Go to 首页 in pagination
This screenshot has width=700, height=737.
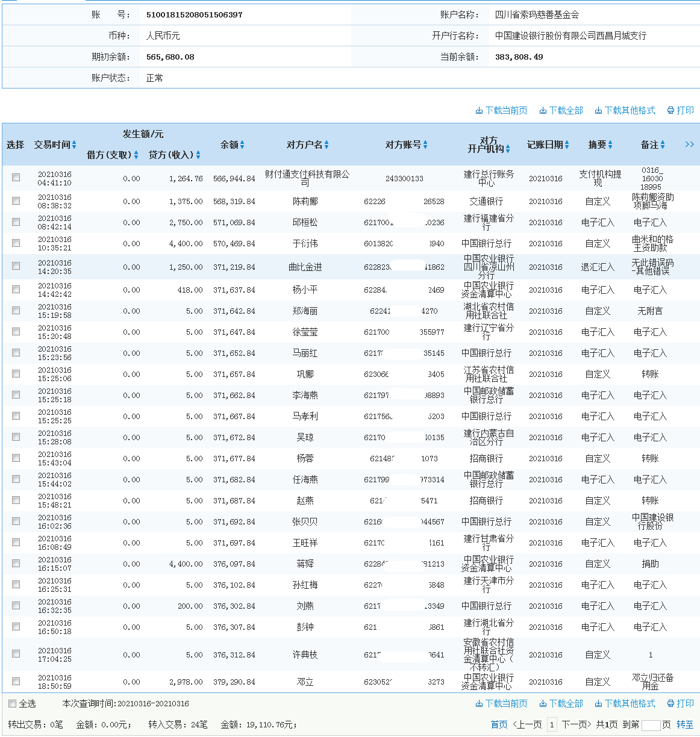click(x=499, y=725)
